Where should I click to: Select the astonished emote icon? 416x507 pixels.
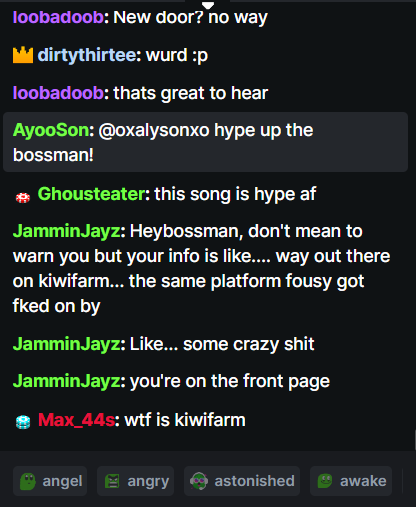click(x=199, y=481)
